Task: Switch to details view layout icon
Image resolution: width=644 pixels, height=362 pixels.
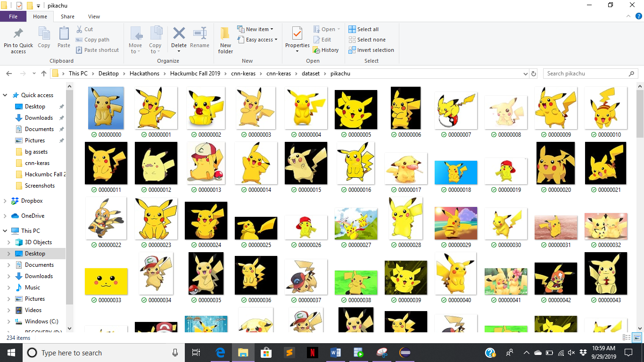Action: [627, 337]
